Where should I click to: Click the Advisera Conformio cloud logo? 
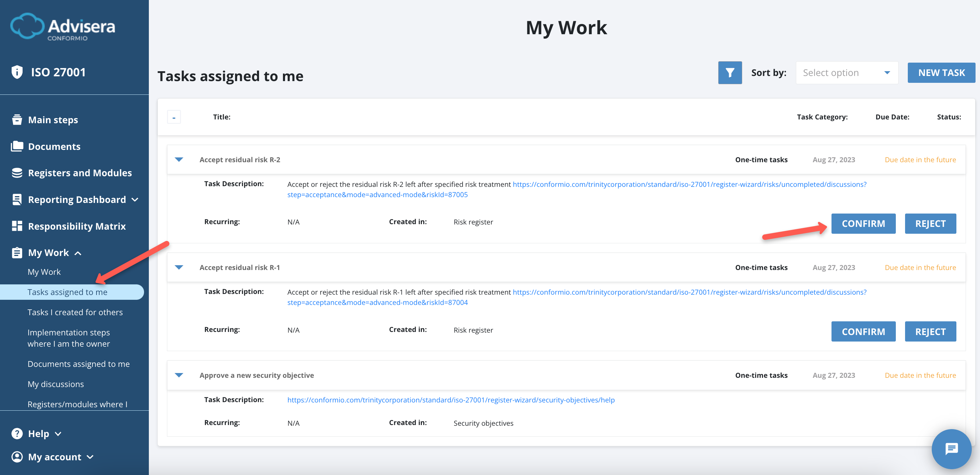pyautogui.click(x=27, y=26)
